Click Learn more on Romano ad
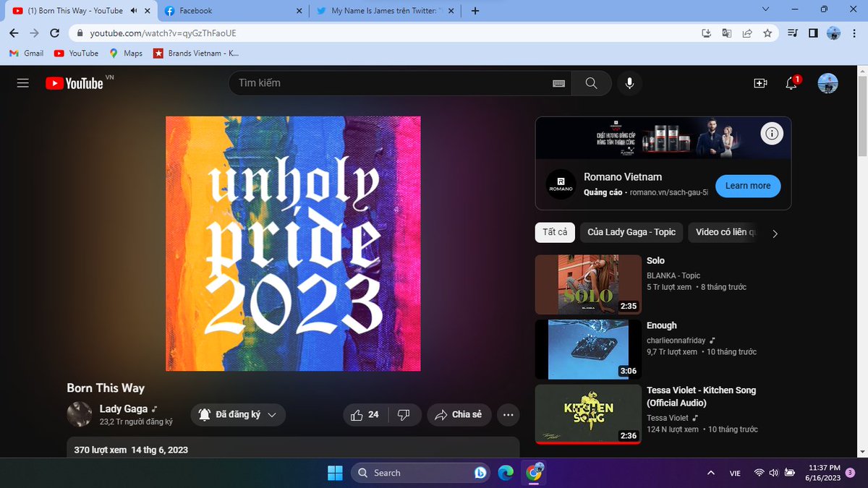Image resolution: width=868 pixels, height=488 pixels. [748, 186]
